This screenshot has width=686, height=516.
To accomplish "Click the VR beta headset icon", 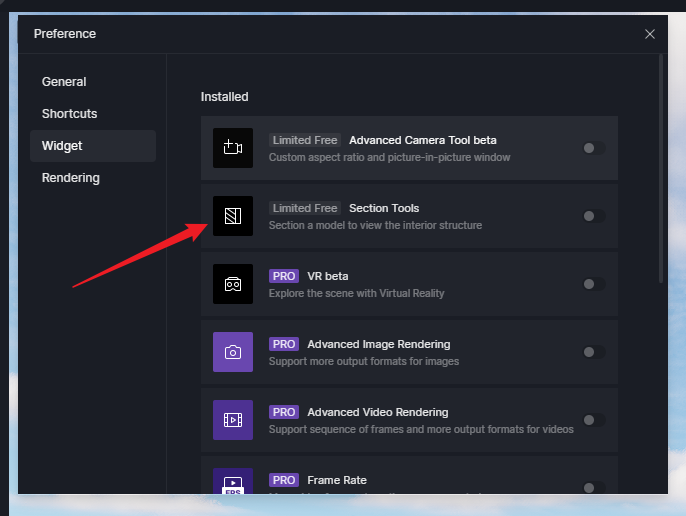I will pos(233,284).
